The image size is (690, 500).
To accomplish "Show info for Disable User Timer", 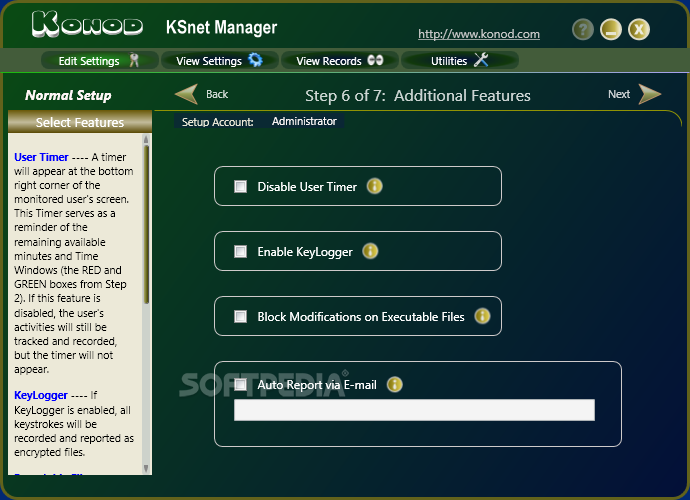I will pos(374,186).
